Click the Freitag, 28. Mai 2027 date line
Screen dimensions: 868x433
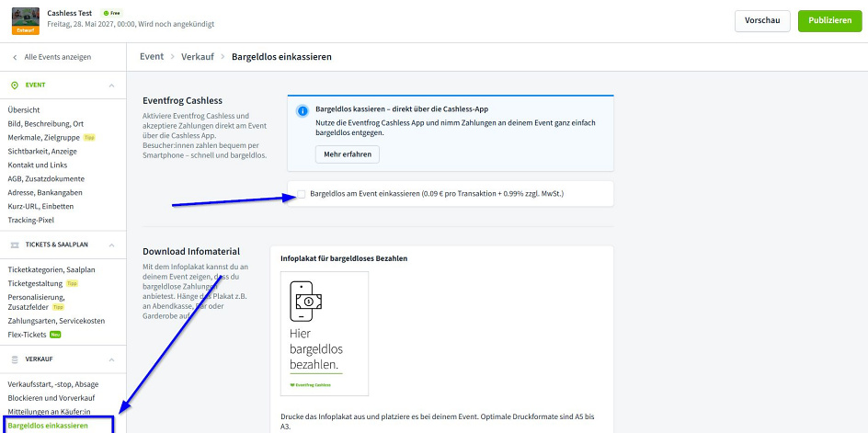(131, 25)
